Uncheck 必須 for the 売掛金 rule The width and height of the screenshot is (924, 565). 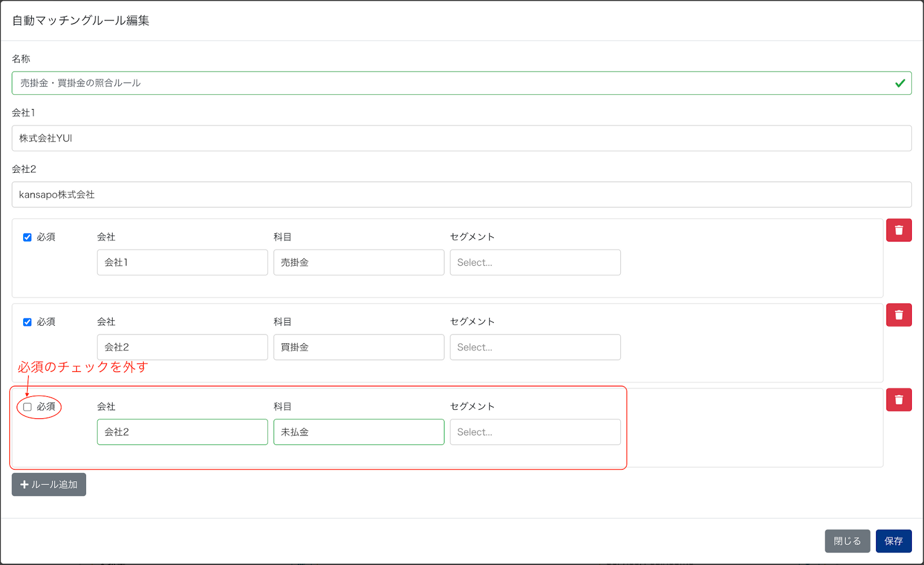(x=27, y=237)
